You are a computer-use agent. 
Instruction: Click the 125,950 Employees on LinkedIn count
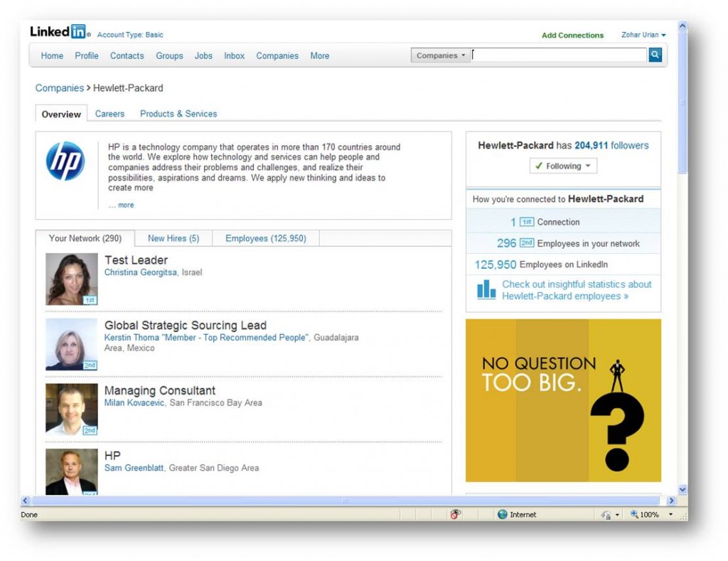[x=495, y=265]
